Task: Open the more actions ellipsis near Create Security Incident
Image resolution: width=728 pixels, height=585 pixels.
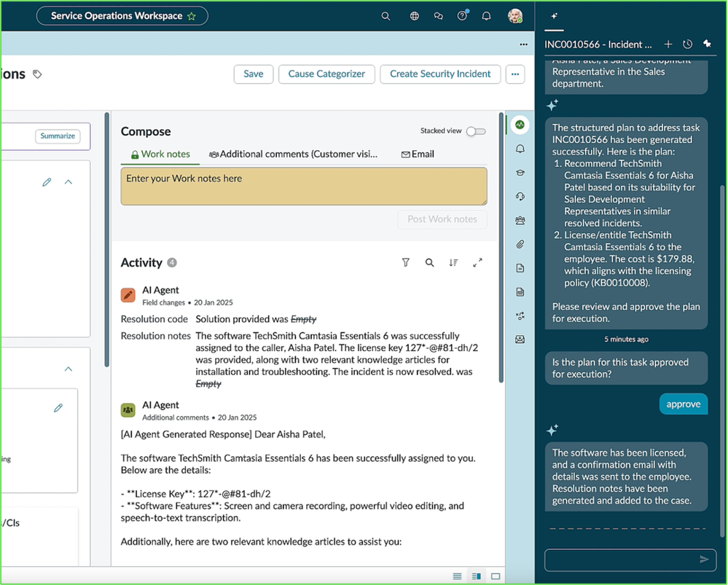Action: [x=515, y=74]
